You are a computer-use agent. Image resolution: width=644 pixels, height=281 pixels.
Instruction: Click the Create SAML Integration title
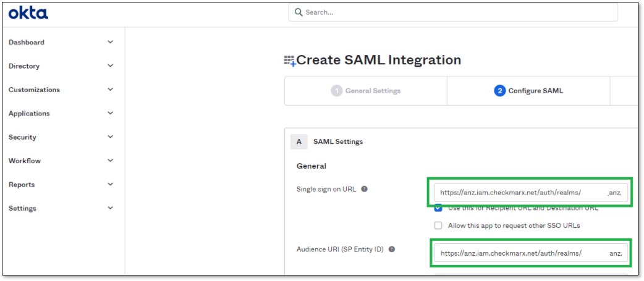click(x=379, y=61)
